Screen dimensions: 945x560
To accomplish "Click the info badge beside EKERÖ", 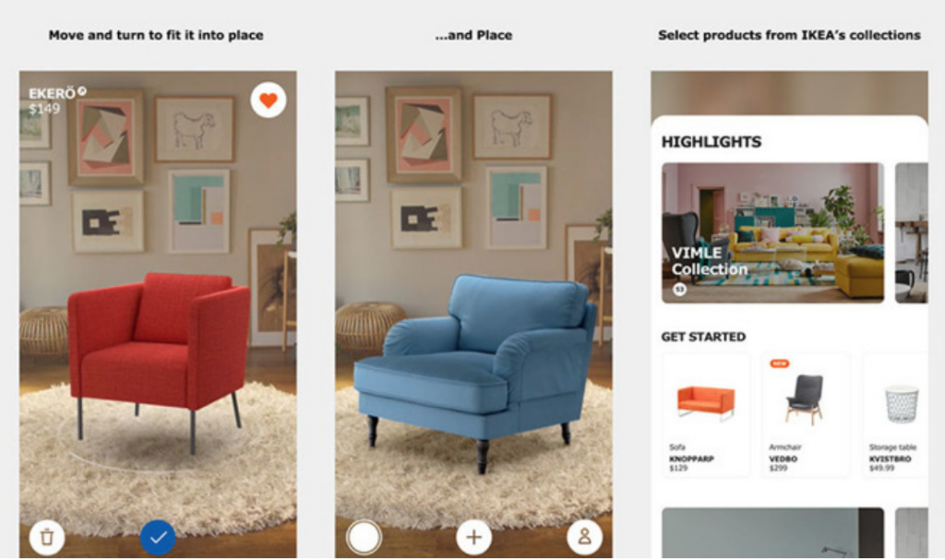I will [82, 91].
